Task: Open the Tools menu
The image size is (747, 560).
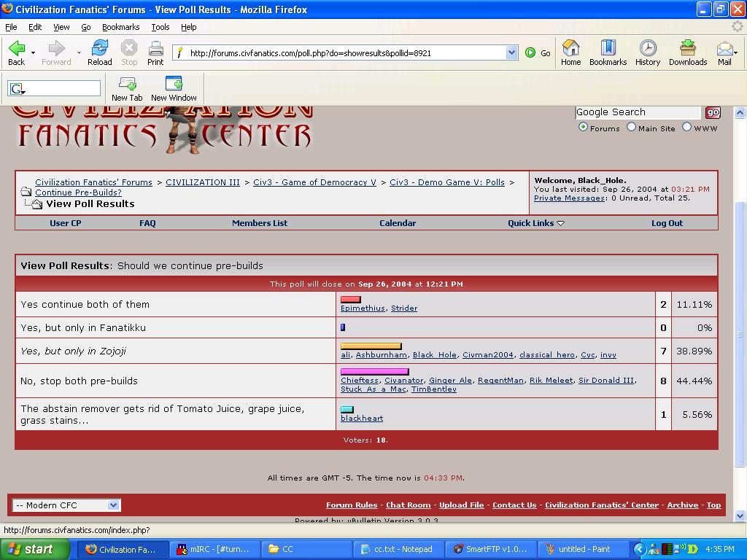Action: pos(160,27)
